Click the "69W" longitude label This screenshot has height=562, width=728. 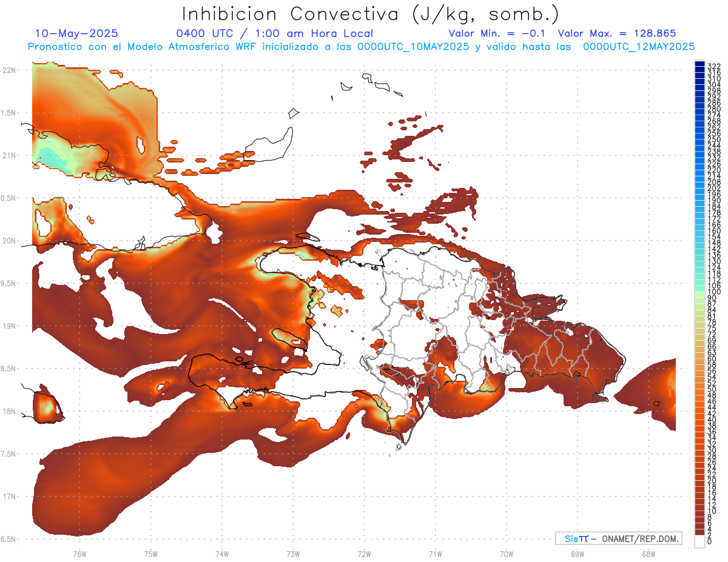pos(578,554)
